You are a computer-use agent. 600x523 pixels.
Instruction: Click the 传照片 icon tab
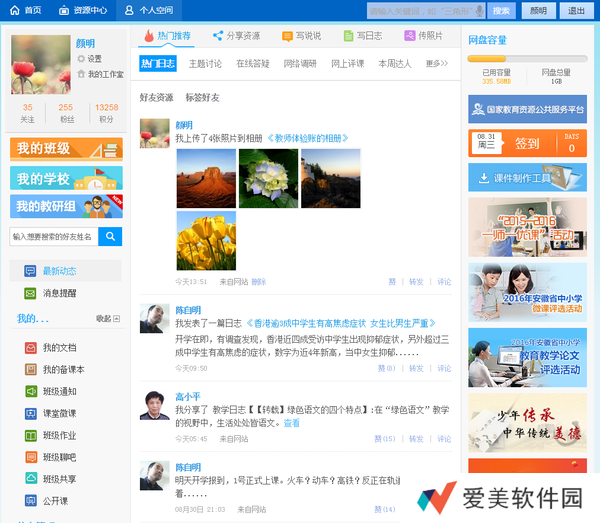point(424,36)
